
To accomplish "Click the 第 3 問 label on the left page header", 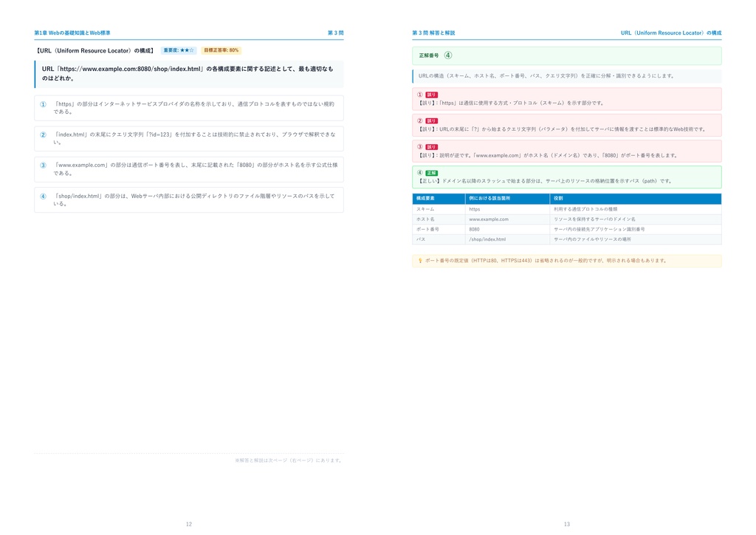I will tap(336, 33).
